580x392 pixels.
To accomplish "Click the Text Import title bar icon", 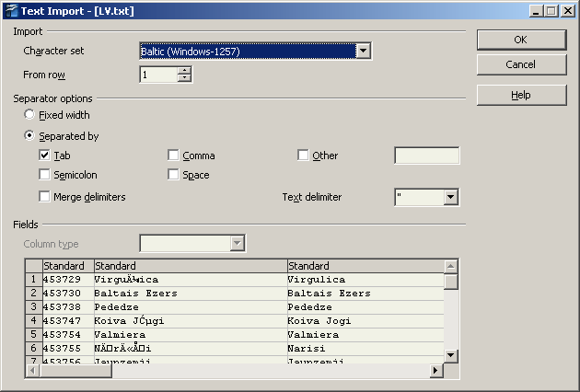I will (12, 11).
